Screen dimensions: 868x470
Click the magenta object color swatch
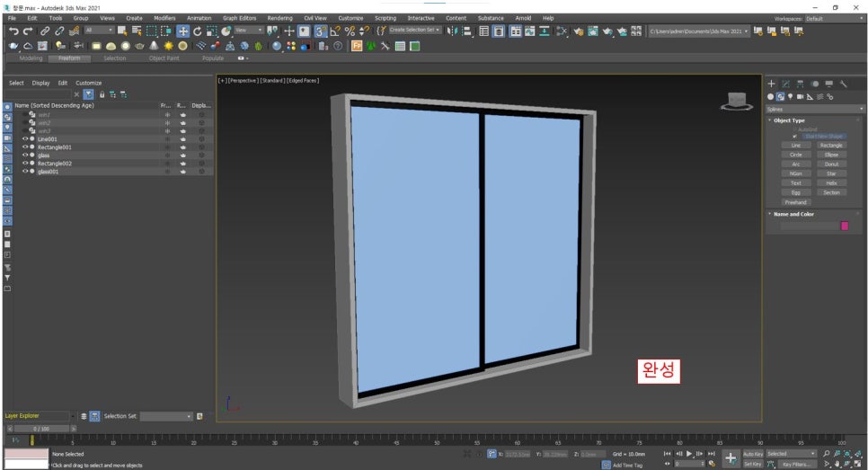point(845,226)
